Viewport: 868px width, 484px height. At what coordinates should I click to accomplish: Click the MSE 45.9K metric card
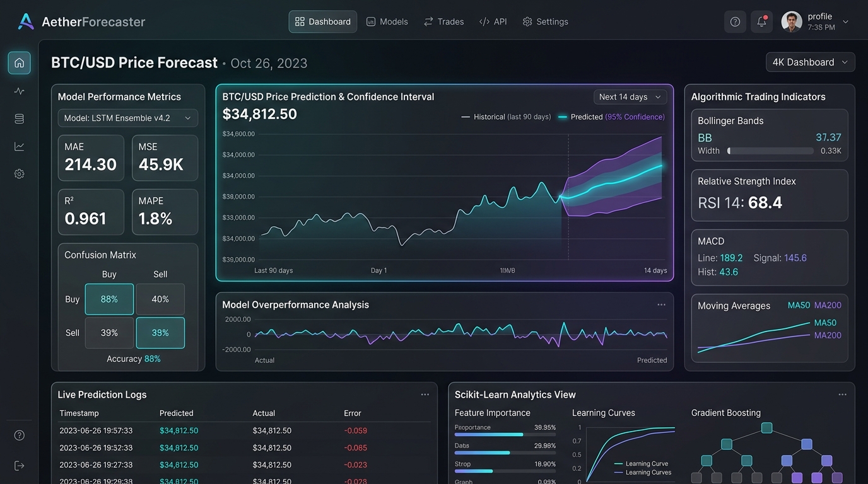pyautogui.click(x=165, y=158)
